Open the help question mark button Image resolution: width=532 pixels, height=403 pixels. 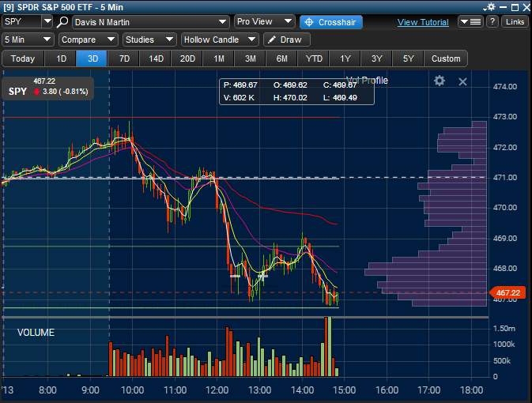pos(492,21)
